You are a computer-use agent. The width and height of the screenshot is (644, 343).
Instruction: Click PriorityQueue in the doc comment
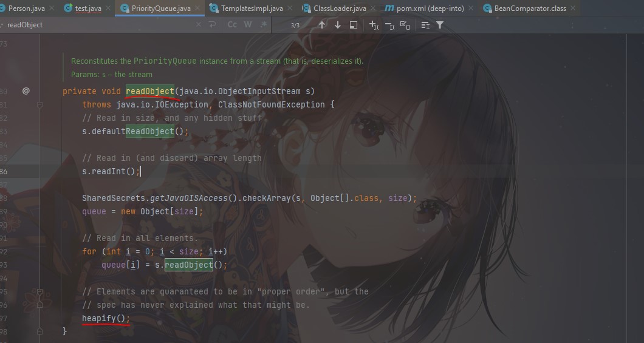pyautogui.click(x=165, y=61)
